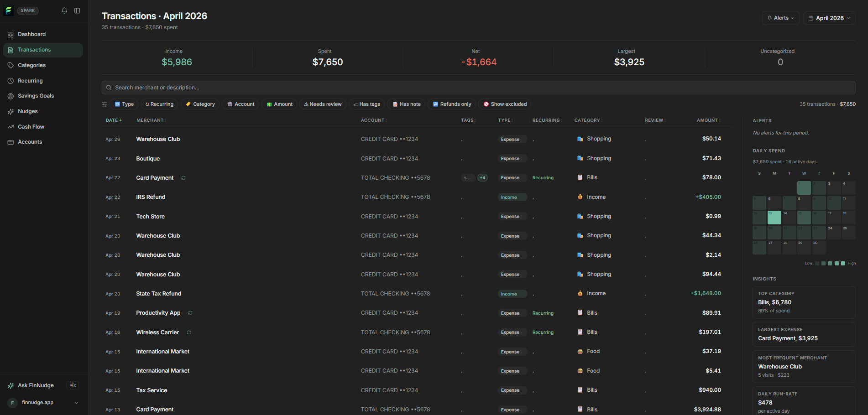Sort by Merchant column header
This screenshot has height=415, width=868.
151,120
